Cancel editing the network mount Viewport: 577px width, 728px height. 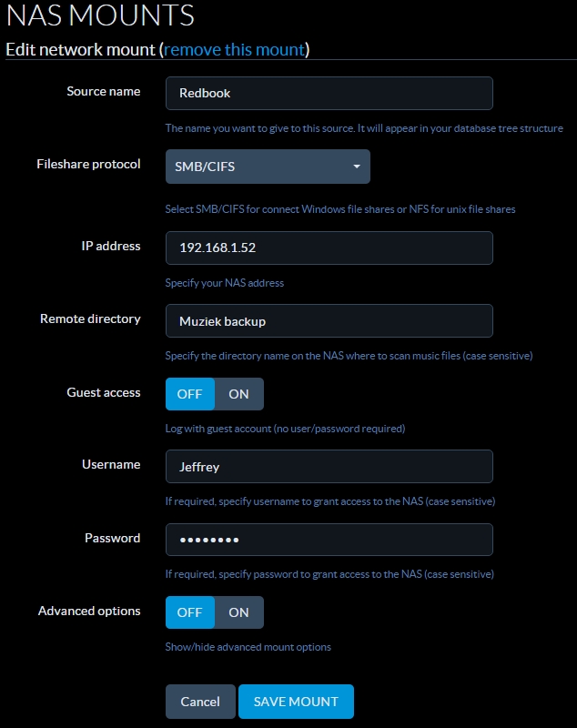[x=200, y=702]
